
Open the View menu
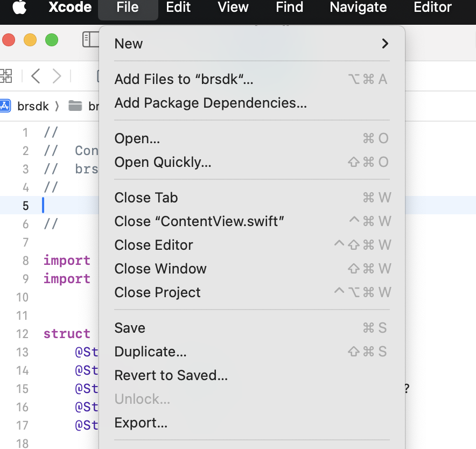233,6
